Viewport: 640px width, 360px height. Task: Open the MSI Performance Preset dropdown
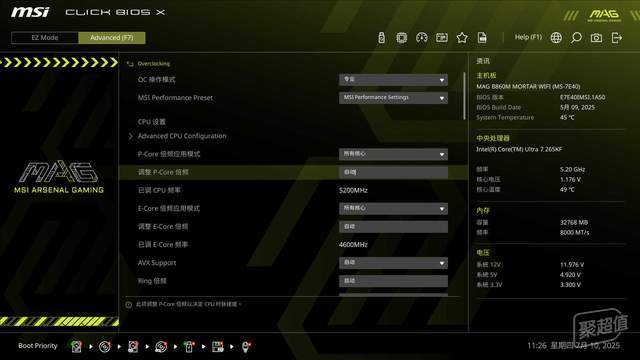click(x=393, y=98)
